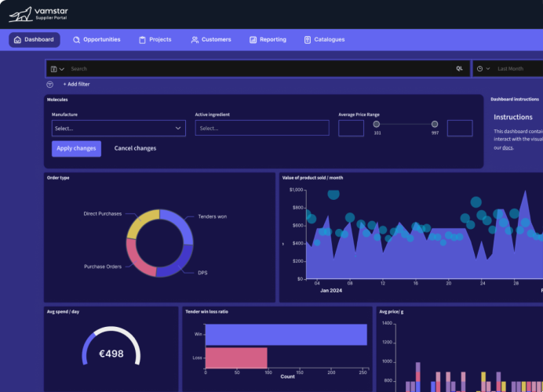Click the Customers people icon
This screenshot has width=543, height=392.
[x=195, y=40]
